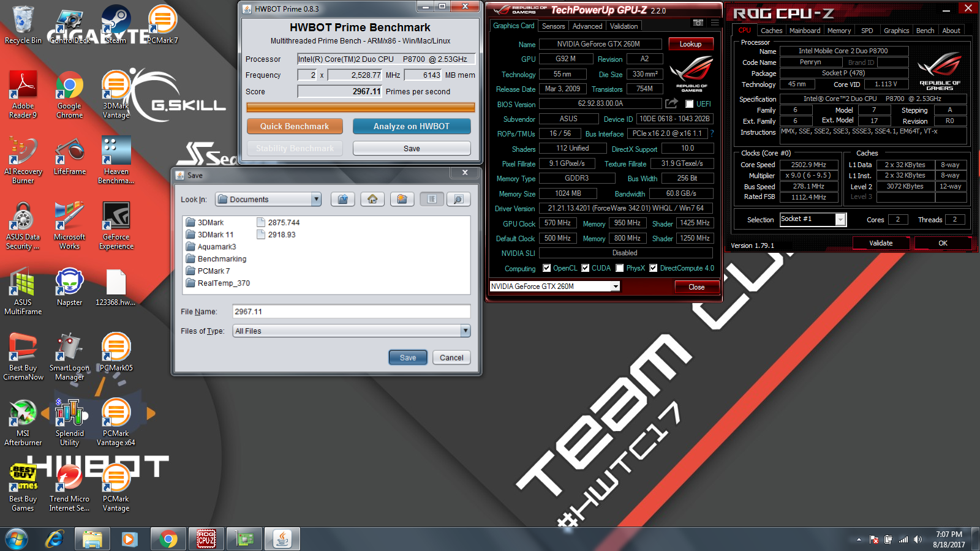Open GeForce Experience shortcut
This screenshot has height=551, width=980.
[116, 226]
